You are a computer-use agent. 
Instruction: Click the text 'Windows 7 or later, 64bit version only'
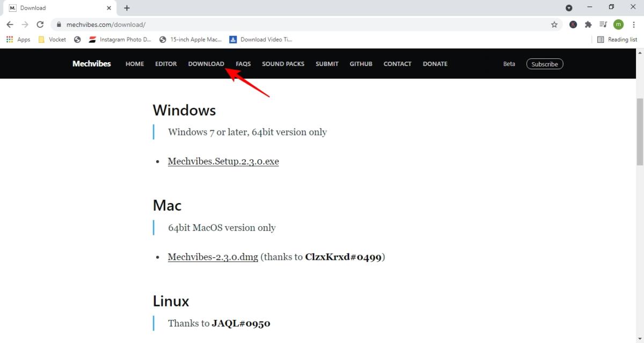point(247,132)
